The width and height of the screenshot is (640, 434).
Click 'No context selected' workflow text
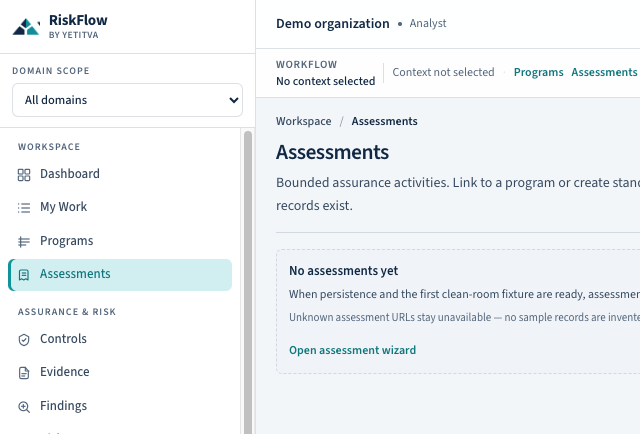[325, 81]
